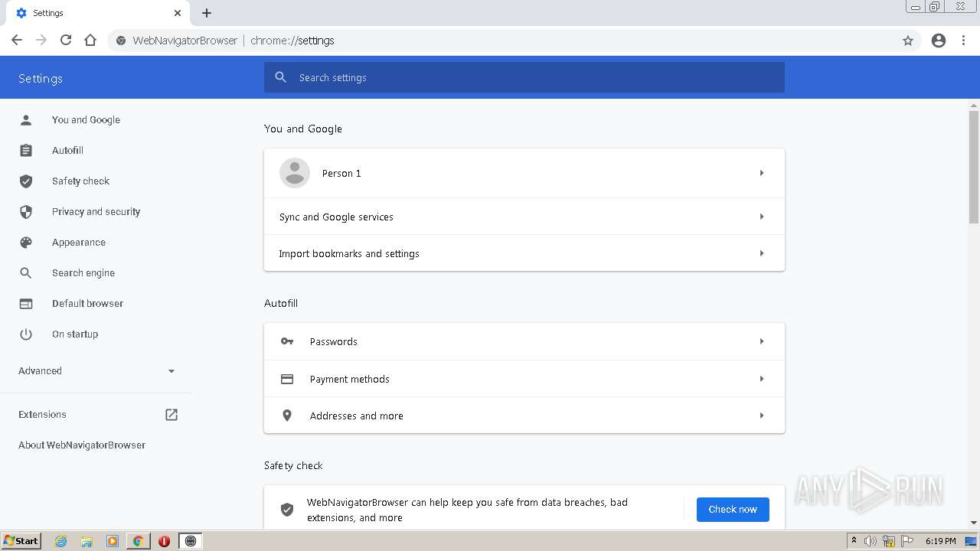Click the Settings tab title
980x551 pixels.
pos(48,13)
